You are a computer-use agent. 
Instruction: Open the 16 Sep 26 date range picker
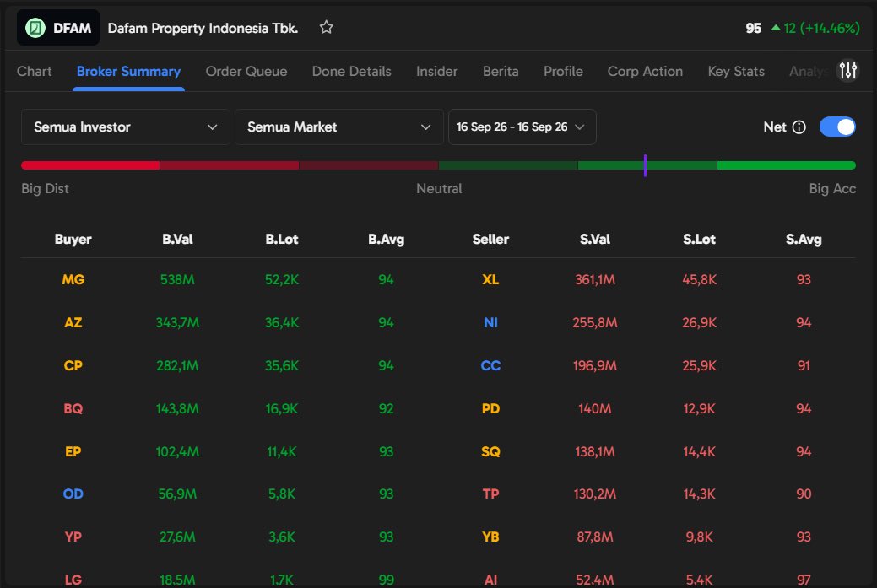[522, 127]
